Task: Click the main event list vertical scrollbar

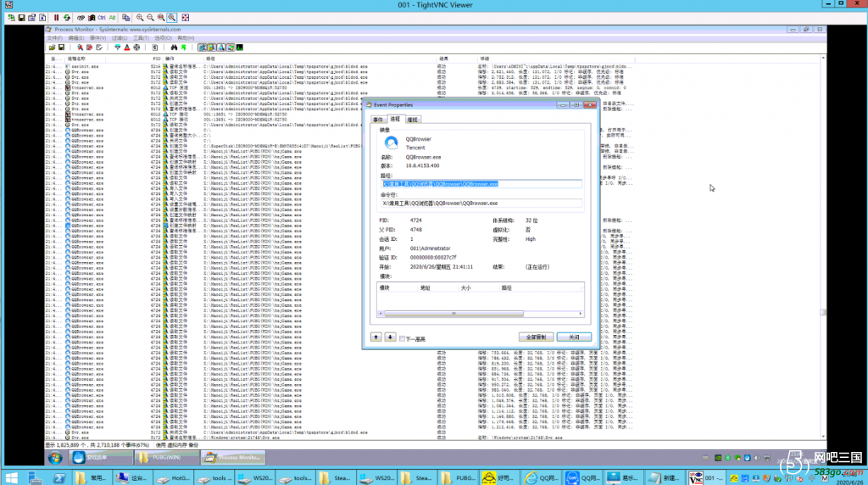Action: [x=823, y=247]
